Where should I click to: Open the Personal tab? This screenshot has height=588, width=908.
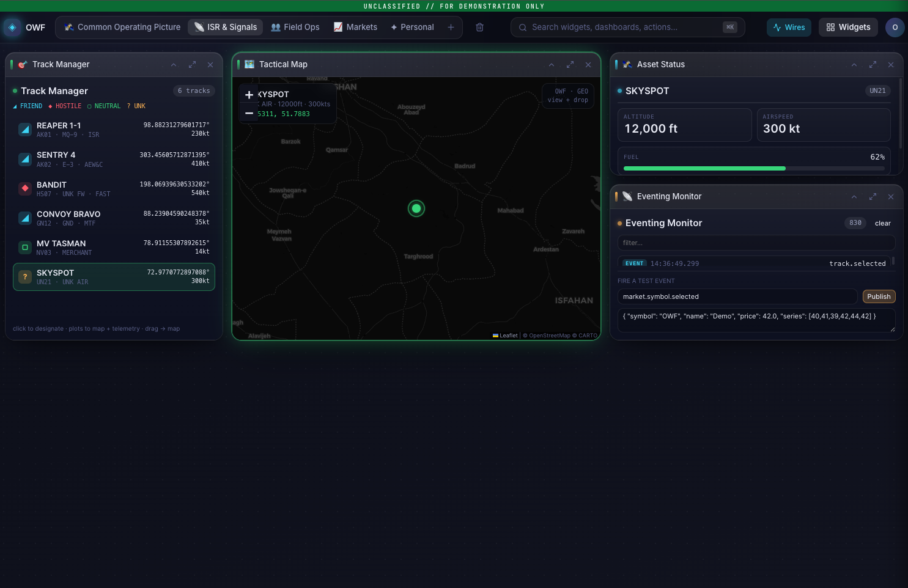tap(412, 28)
